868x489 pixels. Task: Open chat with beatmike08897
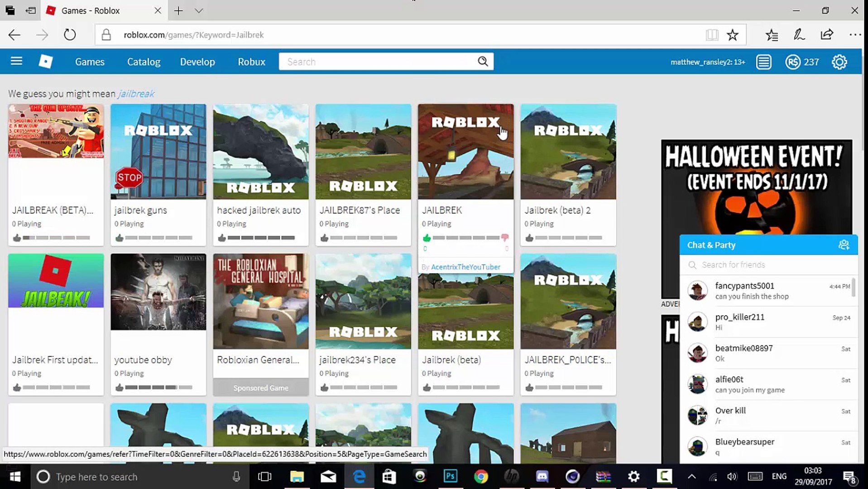(768, 353)
